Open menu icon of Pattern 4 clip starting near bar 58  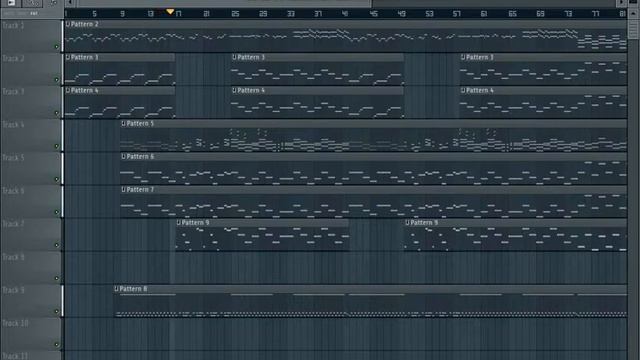pos(463,91)
